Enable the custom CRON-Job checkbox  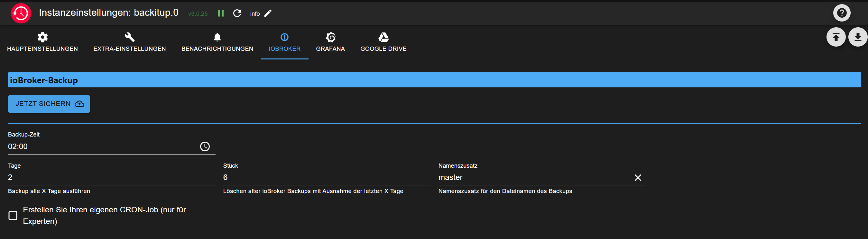13,216
